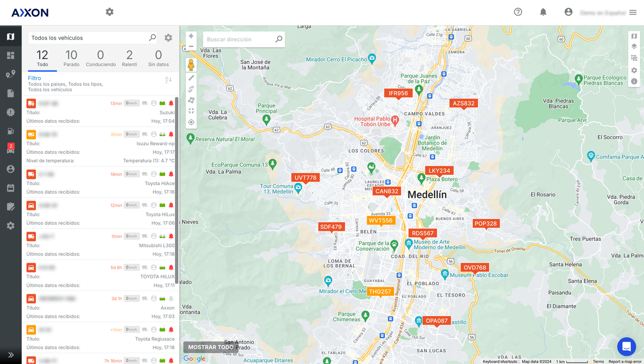Open the routes and trips sidebar icon
The height and width of the screenshot is (364, 644).
[x=11, y=75]
